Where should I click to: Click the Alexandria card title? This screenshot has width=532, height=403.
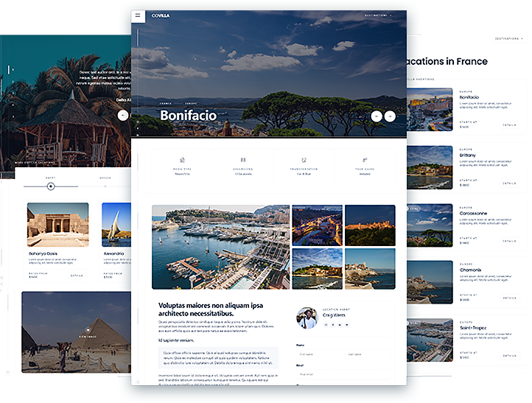click(113, 253)
